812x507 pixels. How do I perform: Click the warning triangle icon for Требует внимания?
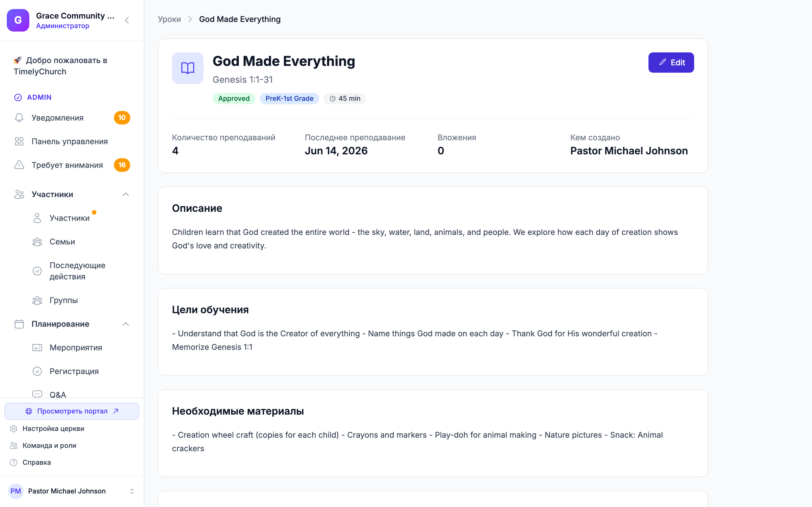tap(19, 165)
